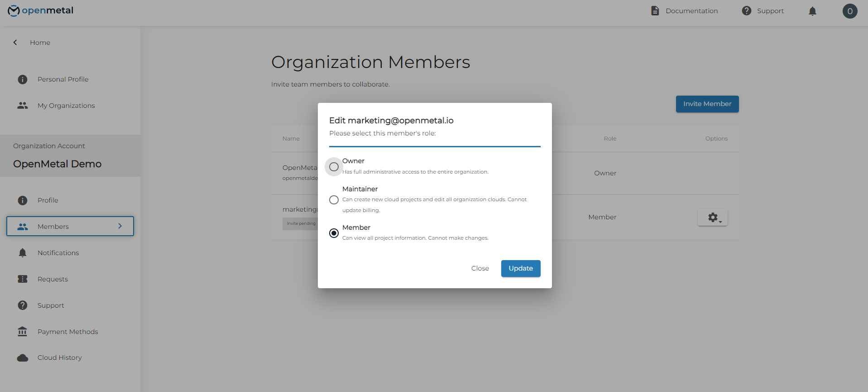Select the Owner role radio button

click(334, 167)
